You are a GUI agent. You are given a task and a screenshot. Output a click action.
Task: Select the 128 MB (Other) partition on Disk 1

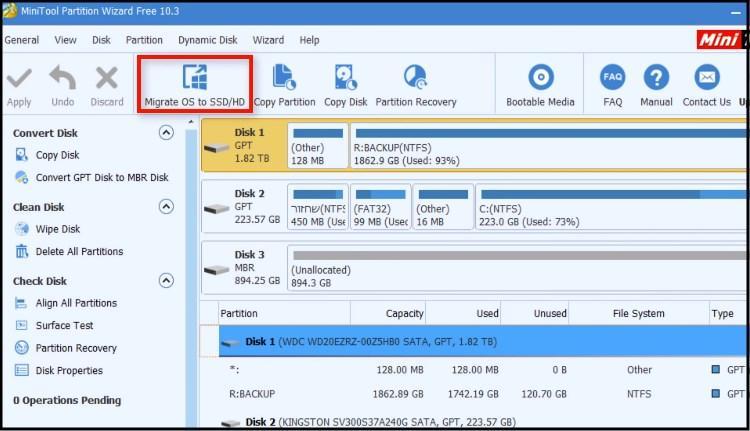[x=318, y=146]
